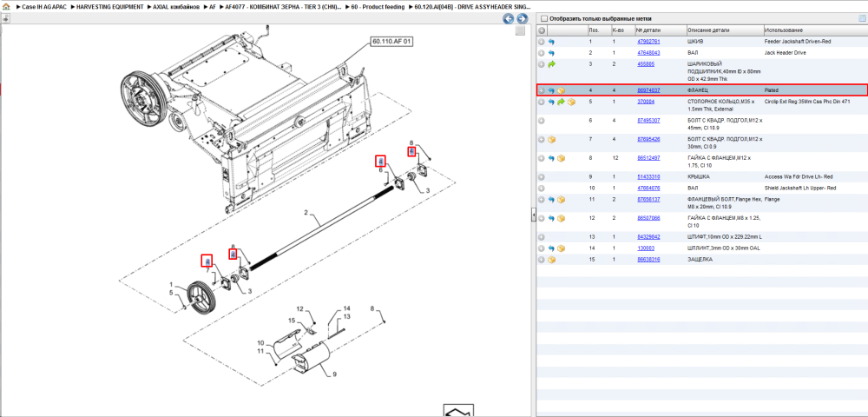Toggle the selection circle for row 3 bearing

542,64
